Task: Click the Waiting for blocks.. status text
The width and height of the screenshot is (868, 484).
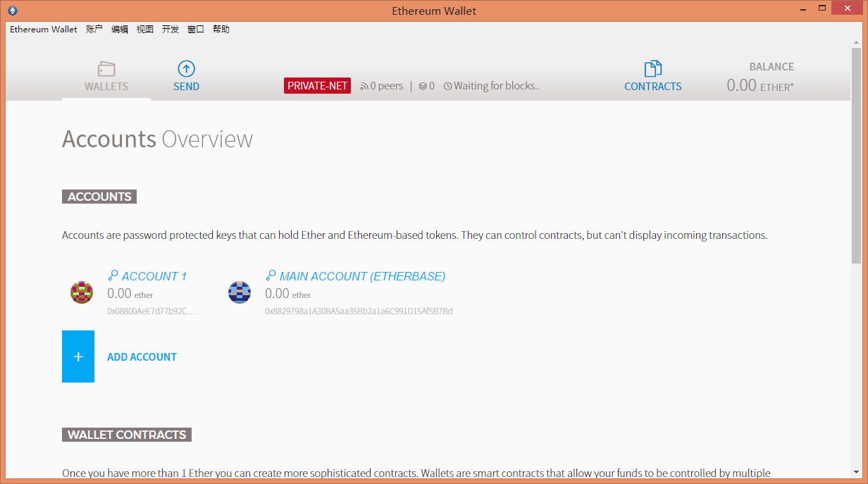Action: point(497,86)
